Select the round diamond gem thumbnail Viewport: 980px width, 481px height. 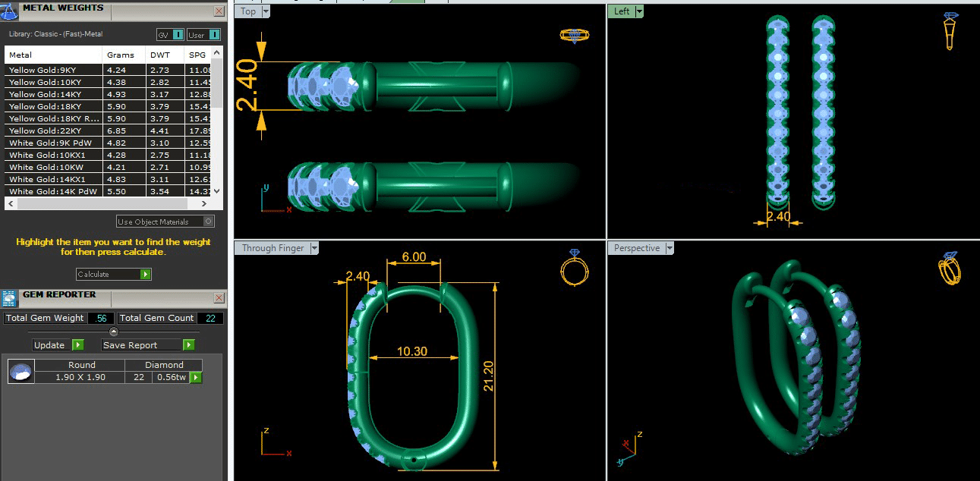(x=21, y=372)
